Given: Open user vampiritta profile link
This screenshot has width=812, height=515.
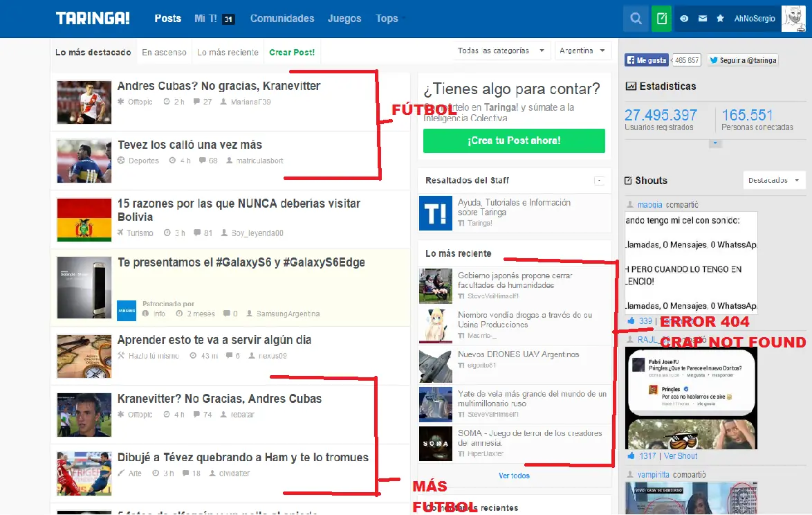Looking at the screenshot, I should 653,475.
